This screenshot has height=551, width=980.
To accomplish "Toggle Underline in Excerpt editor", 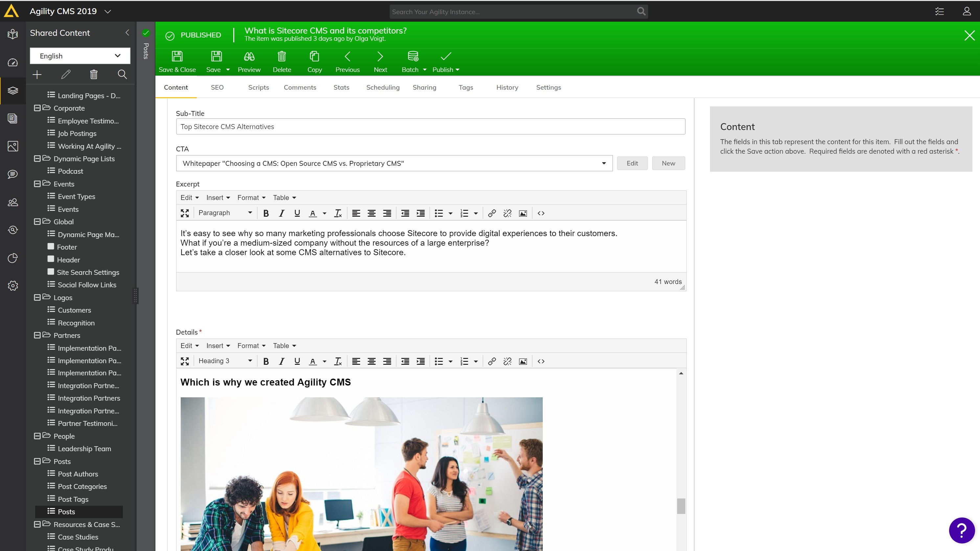I will (x=297, y=213).
